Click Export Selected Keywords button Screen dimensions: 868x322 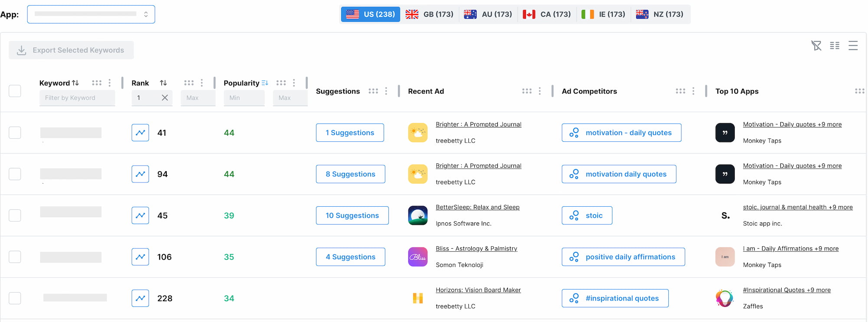pos(71,50)
